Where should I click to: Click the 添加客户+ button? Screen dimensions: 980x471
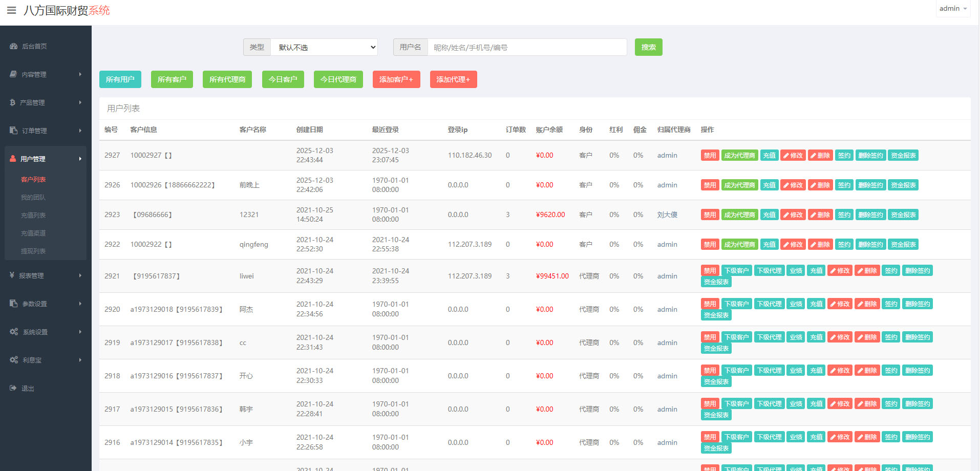point(396,79)
